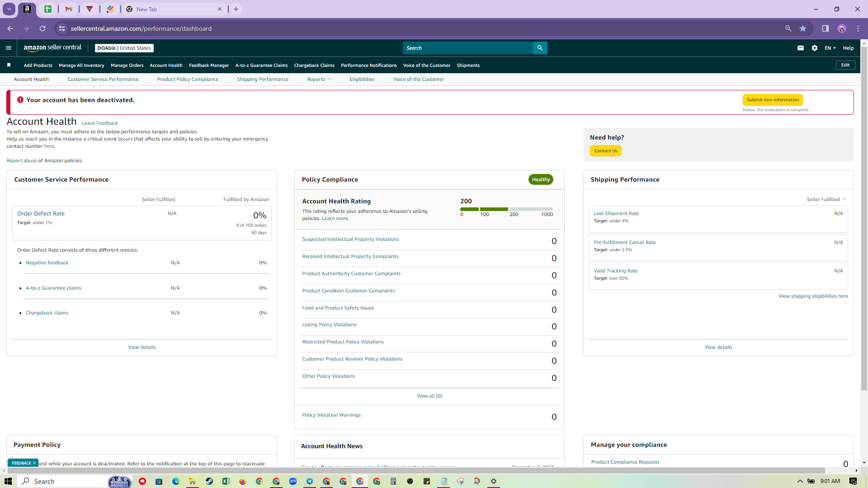The width and height of the screenshot is (868, 488).
Task: Open the Windows notification center
Action: [x=853, y=481]
